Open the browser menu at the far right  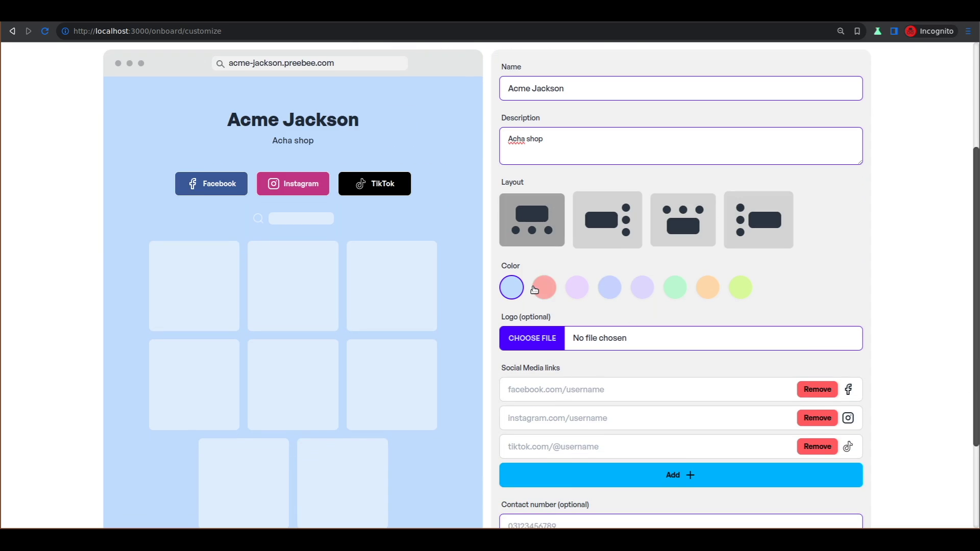pyautogui.click(x=968, y=31)
